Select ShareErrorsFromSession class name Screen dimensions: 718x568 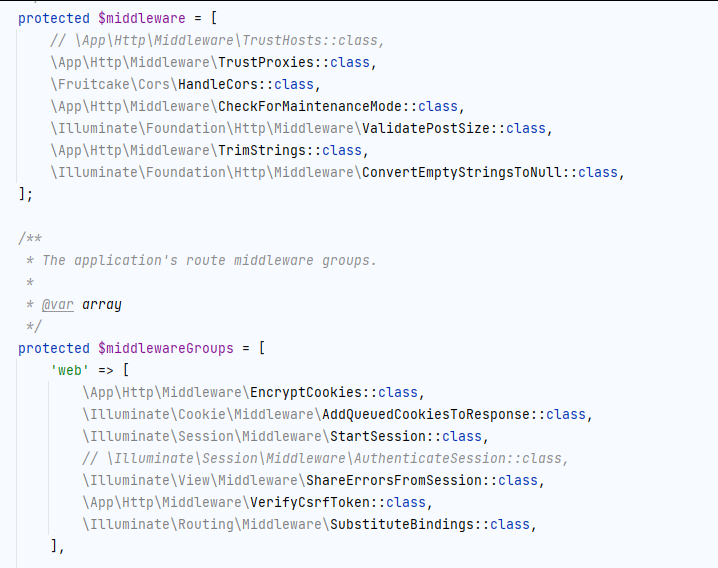pyautogui.click(x=394, y=480)
